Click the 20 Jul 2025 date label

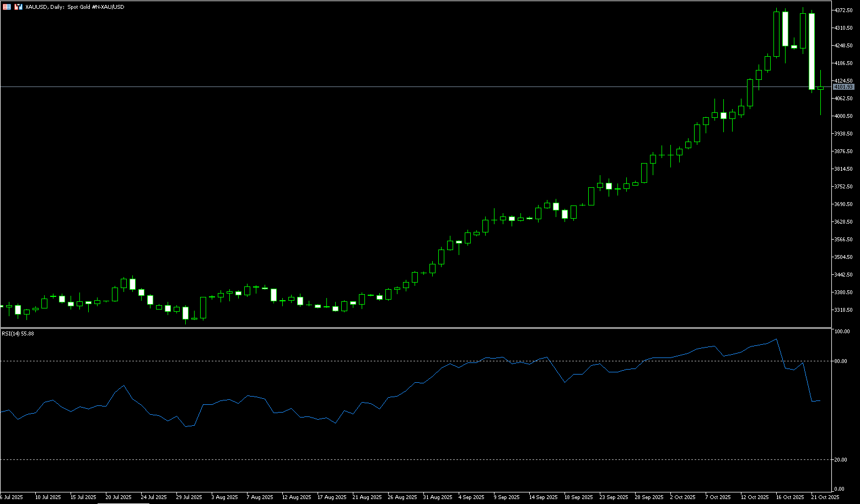tap(119, 497)
